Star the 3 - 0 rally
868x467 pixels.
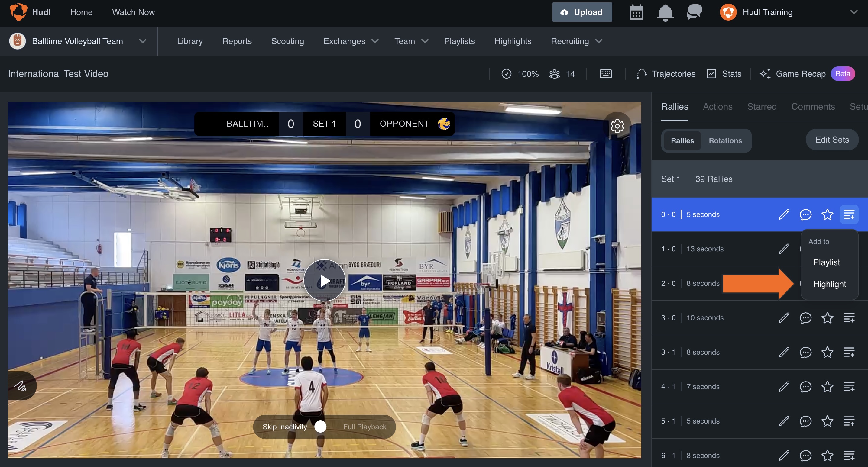click(827, 318)
